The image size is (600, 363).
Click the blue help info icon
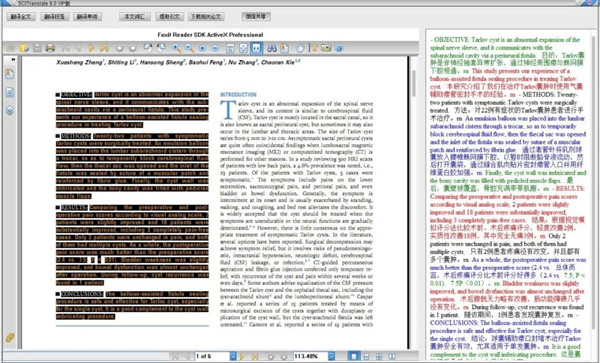coord(339,48)
